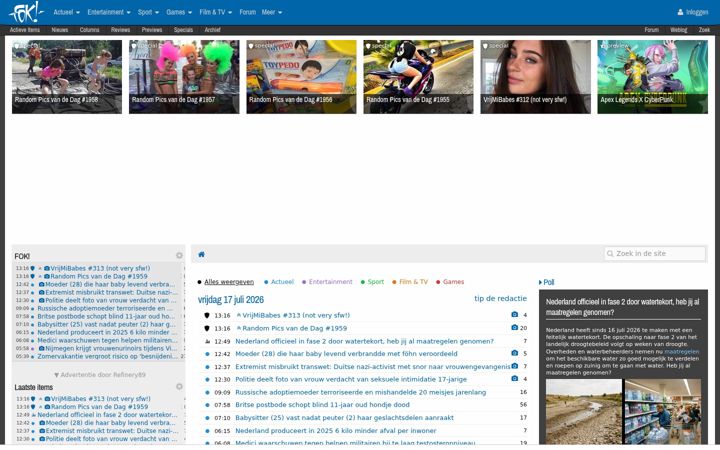Expand the Poll section arrow
Viewport: 720px width, 450px height.
540,282
